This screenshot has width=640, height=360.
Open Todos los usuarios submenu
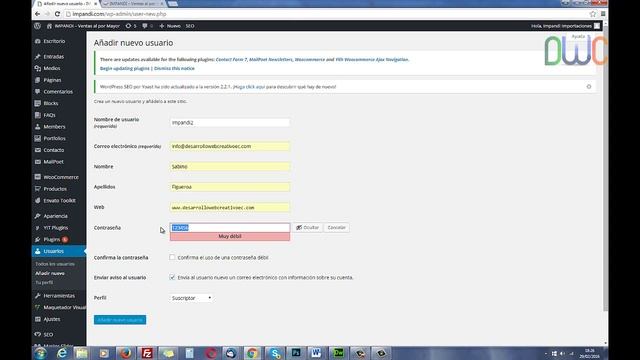[x=55, y=264]
